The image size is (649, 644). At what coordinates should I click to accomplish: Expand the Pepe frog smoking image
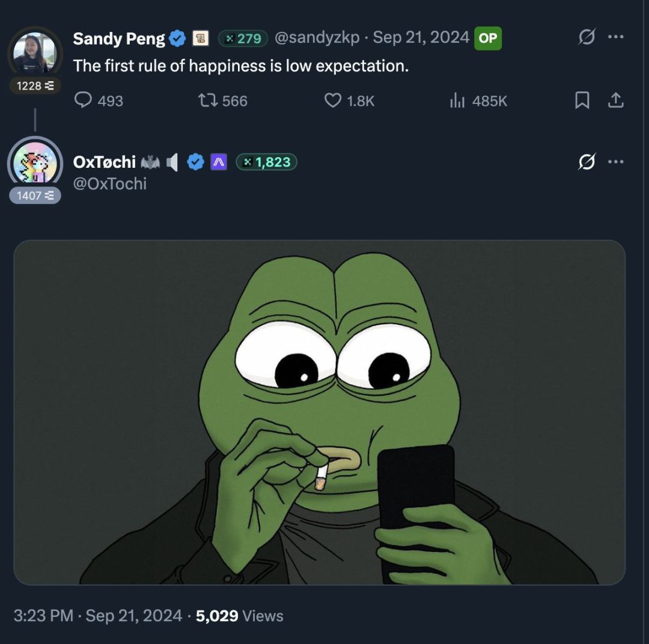319,412
